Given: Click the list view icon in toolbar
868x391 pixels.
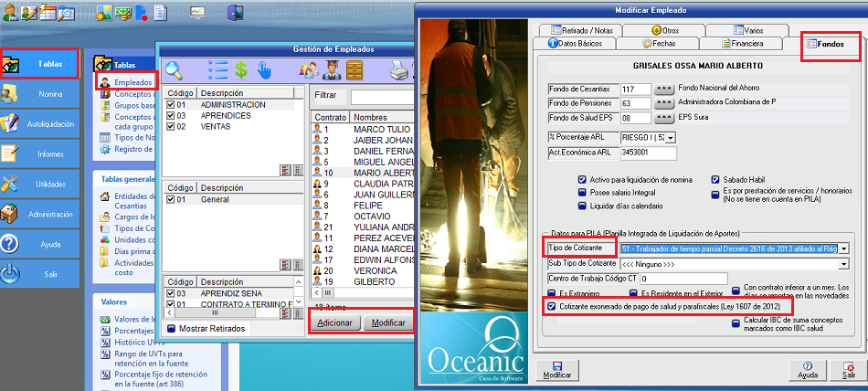Looking at the screenshot, I should 217,69.
